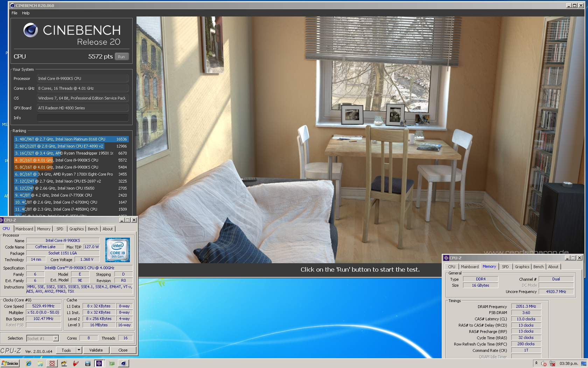Expand Tools dropdown arrow in CPU-Z

[x=79, y=350]
